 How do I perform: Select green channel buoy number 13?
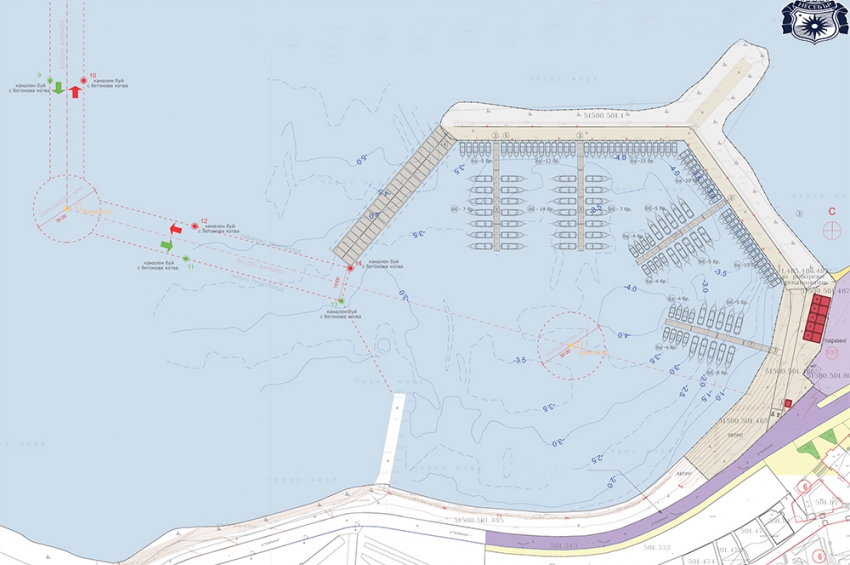(x=340, y=301)
